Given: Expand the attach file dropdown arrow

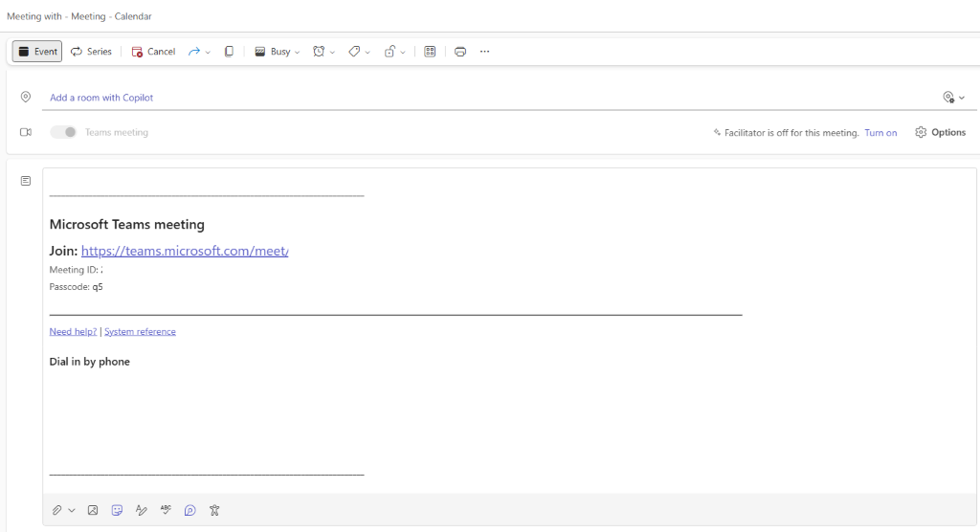Looking at the screenshot, I should point(72,511).
